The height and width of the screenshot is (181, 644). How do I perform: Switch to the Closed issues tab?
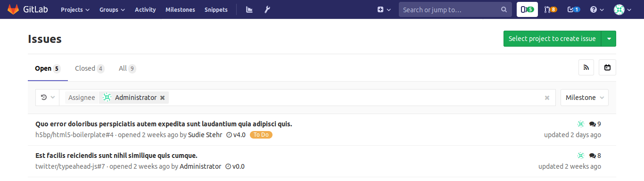[x=90, y=68]
